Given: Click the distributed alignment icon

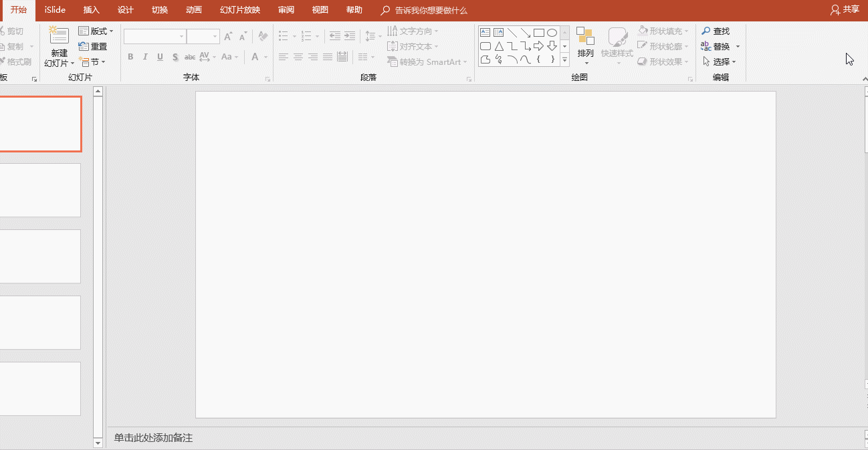Looking at the screenshot, I should point(342,57).
